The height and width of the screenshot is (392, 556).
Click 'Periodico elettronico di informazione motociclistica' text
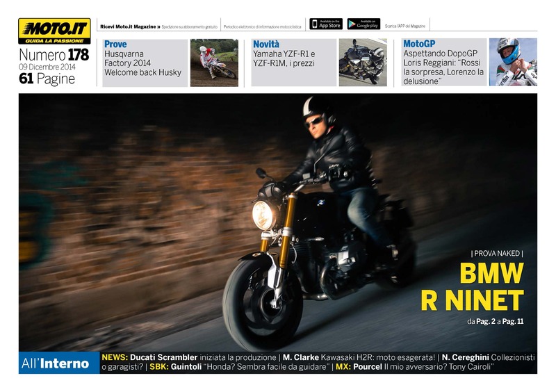coord(263,27)
